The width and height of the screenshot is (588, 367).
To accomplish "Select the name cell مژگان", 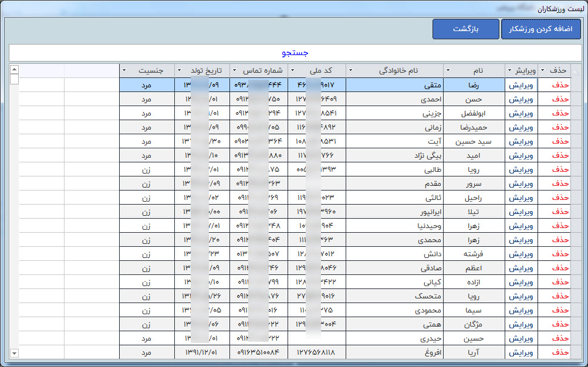I will pyautogui.click(x=474, y=324).
